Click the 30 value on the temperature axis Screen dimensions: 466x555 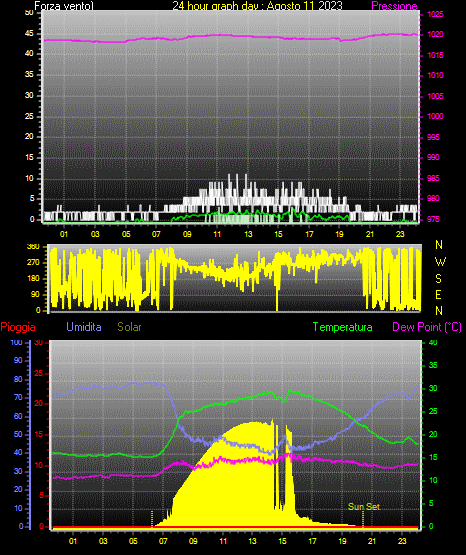tap(433, 388)
